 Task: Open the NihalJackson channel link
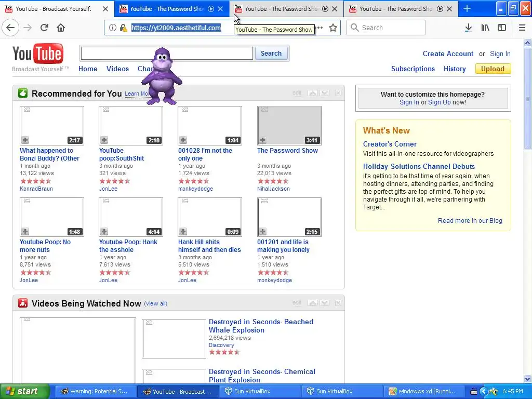click(273, 189)
